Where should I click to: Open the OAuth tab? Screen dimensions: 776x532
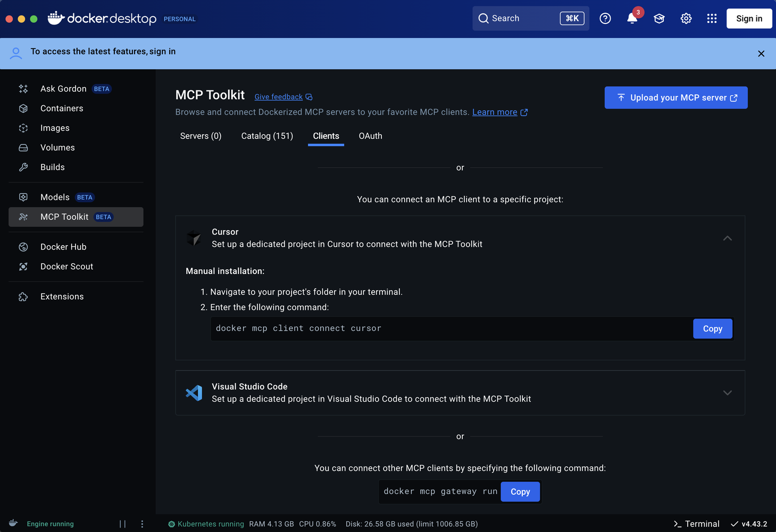(371, 136)
